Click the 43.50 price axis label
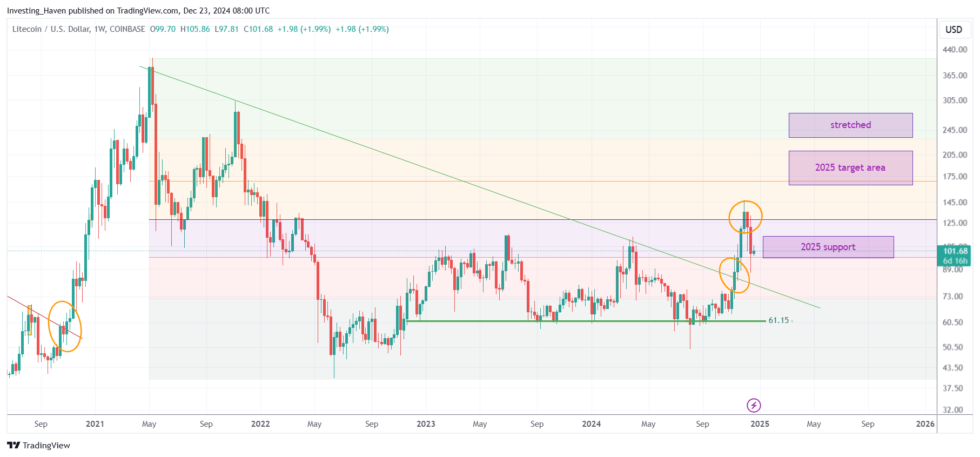The height and width of the screenshot is (457, 980). pos(952,368)
